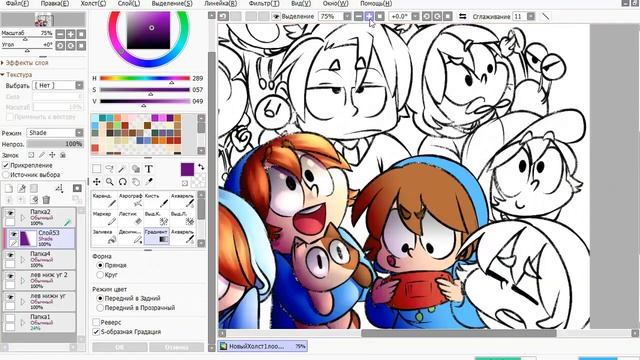Open the Сглаживание value dropdown
Image resolution: width=640 pixels, height=360 pixels.
point(531,16)
